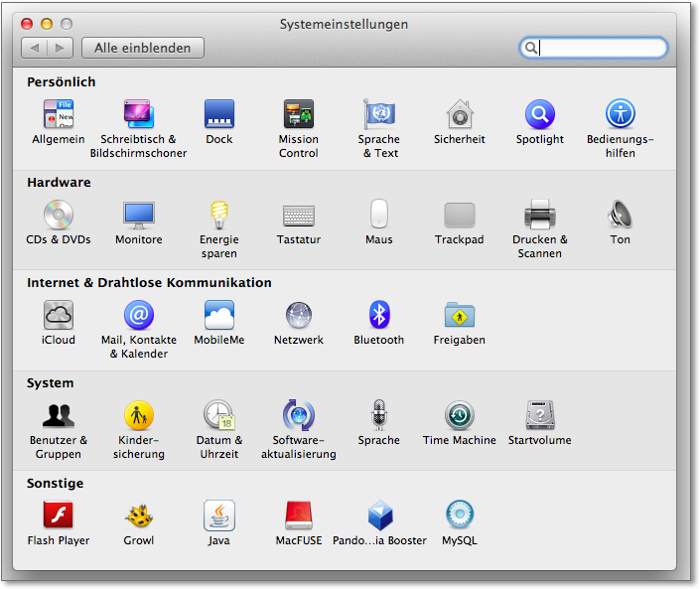Go forward with the right arrow button
700x589 pixels.
point(61,48)
